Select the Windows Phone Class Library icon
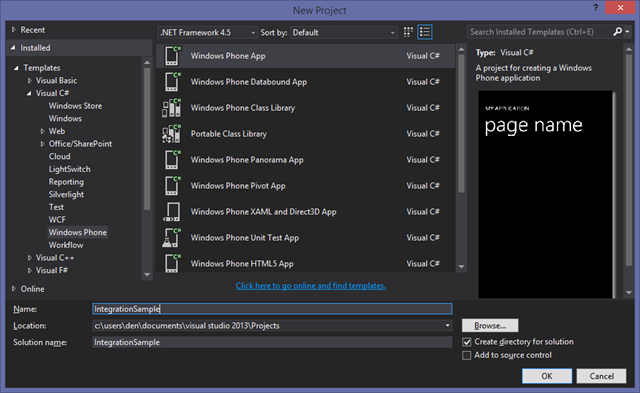The height and width of the screenshot is (393, 640). click(172, 108)
